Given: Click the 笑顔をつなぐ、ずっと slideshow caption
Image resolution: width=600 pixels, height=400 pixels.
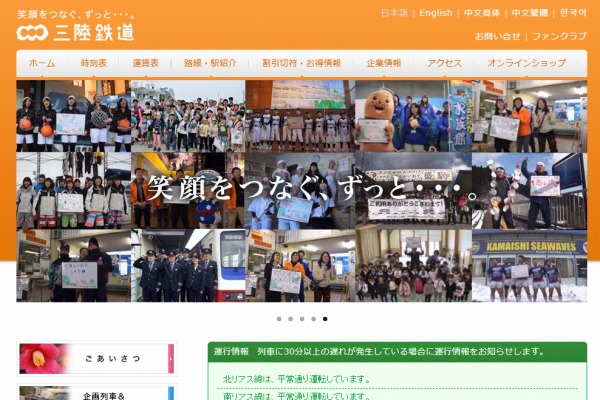Looking at the screenshot, I should tap(312, 188).
